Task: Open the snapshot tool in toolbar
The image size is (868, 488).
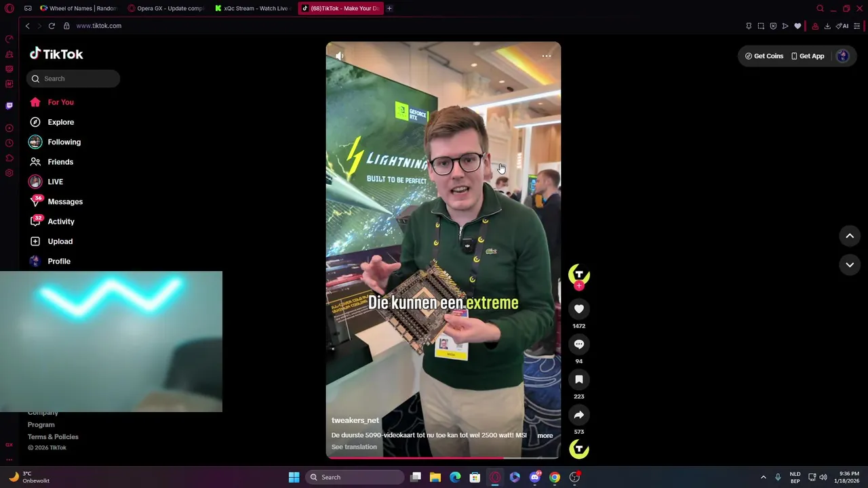Action: click(x=761, y=26)
